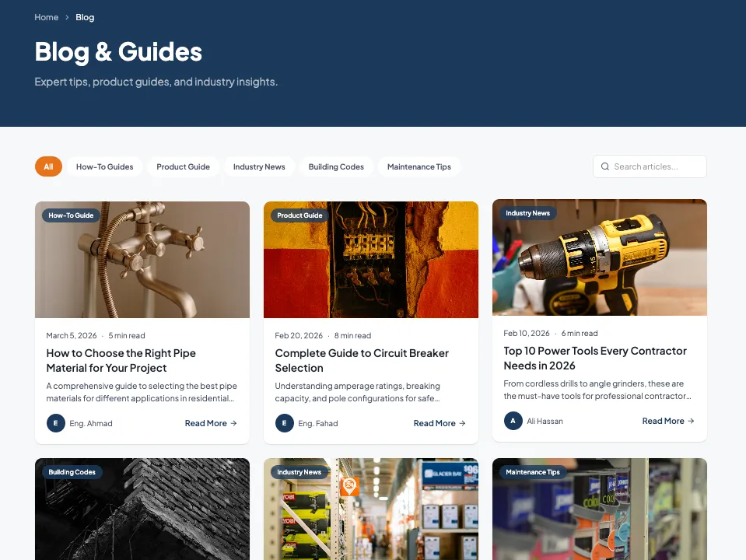746x560 pixels.
Task: Click the hardware store aisle thumbnail
Action: pos(371,509)
